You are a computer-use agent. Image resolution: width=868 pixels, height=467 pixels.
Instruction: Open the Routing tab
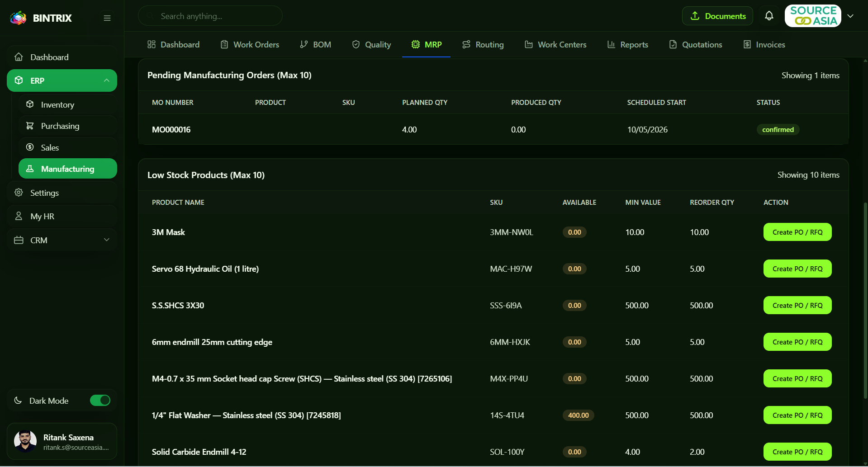pyautogui.click(x=483, y=44)
